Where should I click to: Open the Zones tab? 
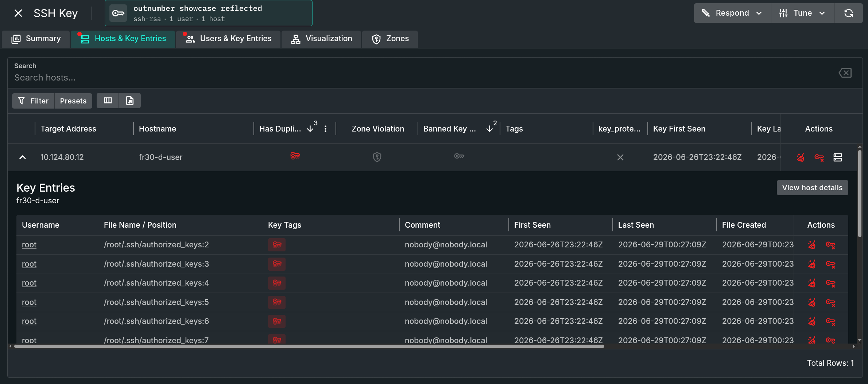click(390, 39)
